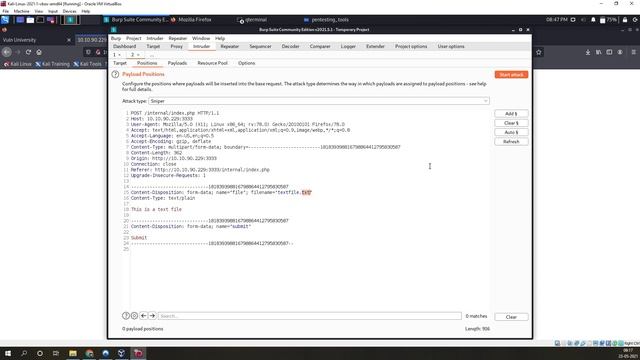Open Kali applications menu dragon icon

(5, 20)
